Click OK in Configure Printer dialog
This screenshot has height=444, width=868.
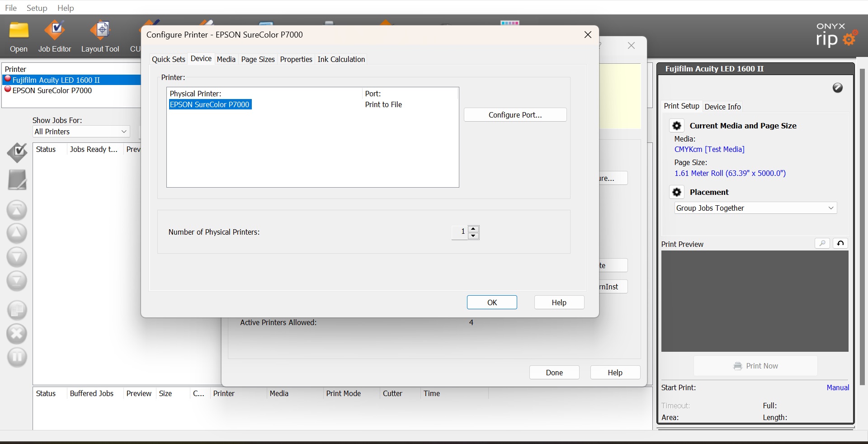pyautogui.click(x=492, y=302)
